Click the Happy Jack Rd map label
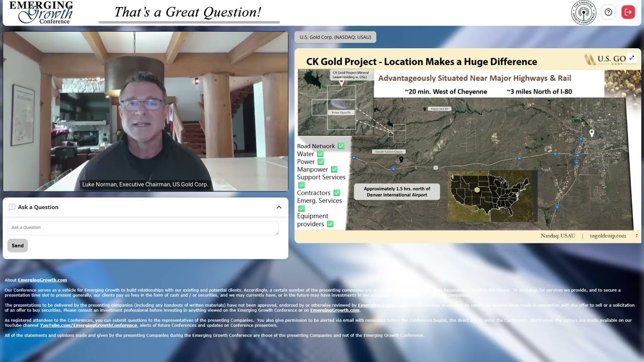 coord(439,109)
